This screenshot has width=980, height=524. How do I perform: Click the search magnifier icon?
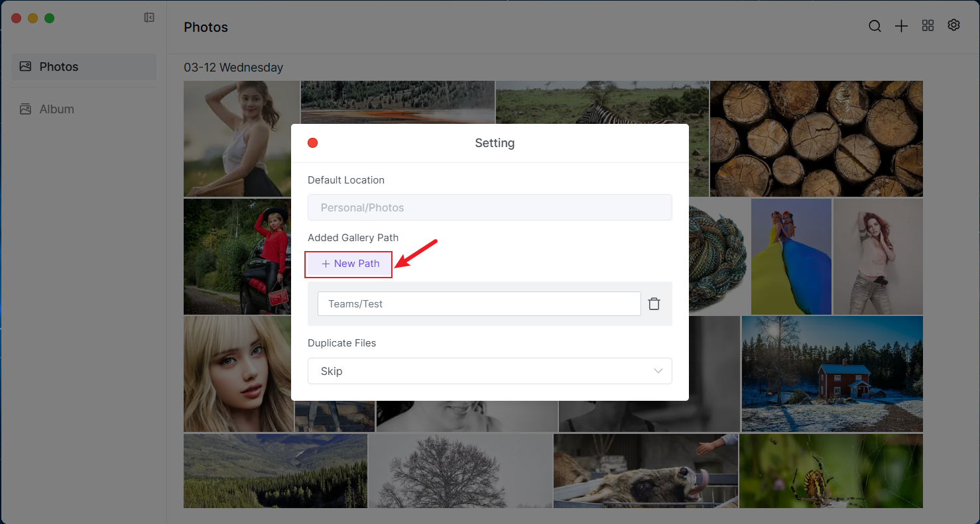[x=875, y=26]
